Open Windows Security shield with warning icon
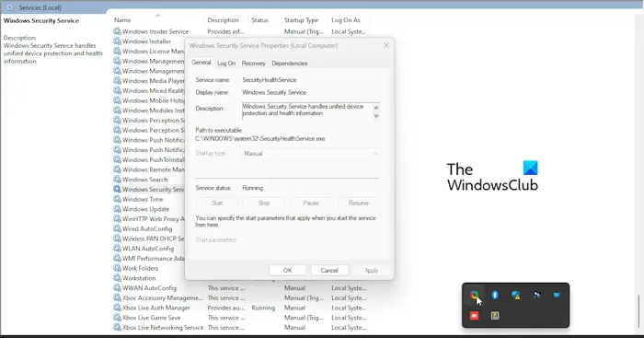Screen dimensions: 644x338 point(516,295)
